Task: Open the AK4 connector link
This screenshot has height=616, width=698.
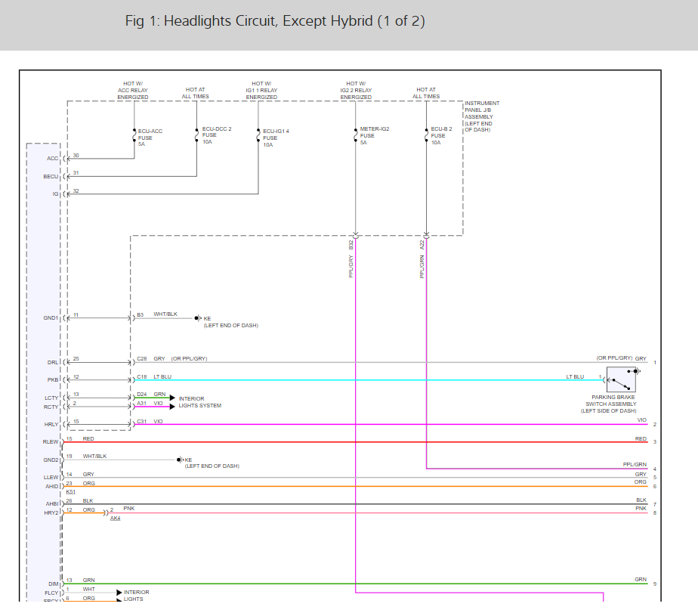Action: pyautogui.click(x=116, y=518)
